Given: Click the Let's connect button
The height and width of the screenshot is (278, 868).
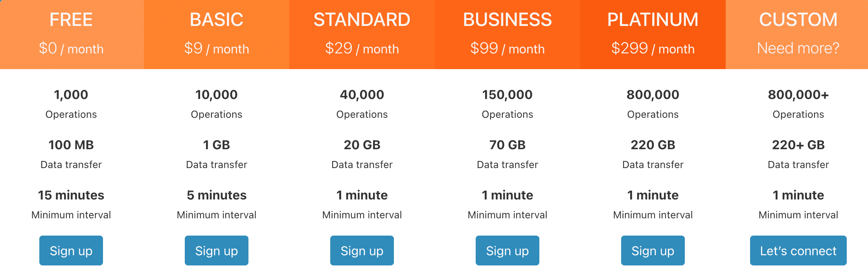Looking at the screenshot, I should click(798, 251).
